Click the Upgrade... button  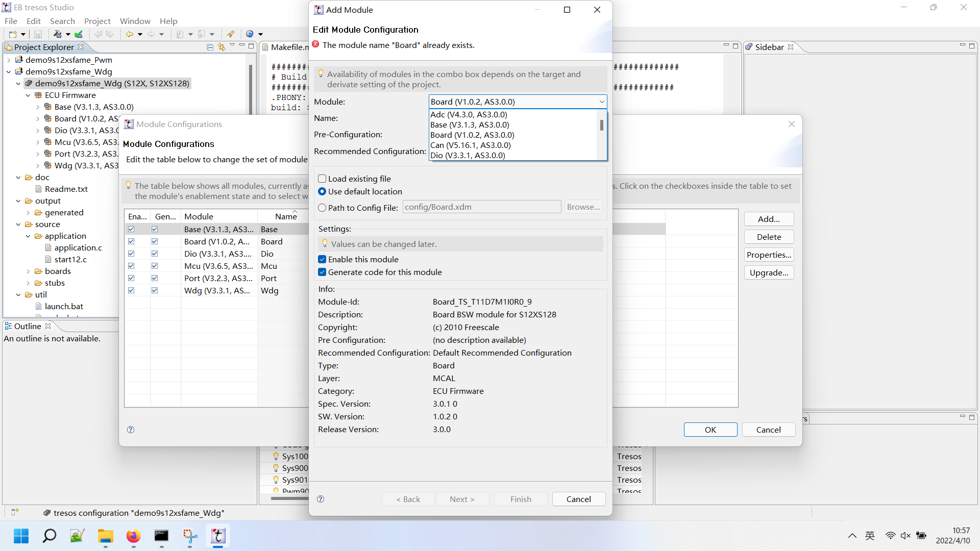pos(769,272)
